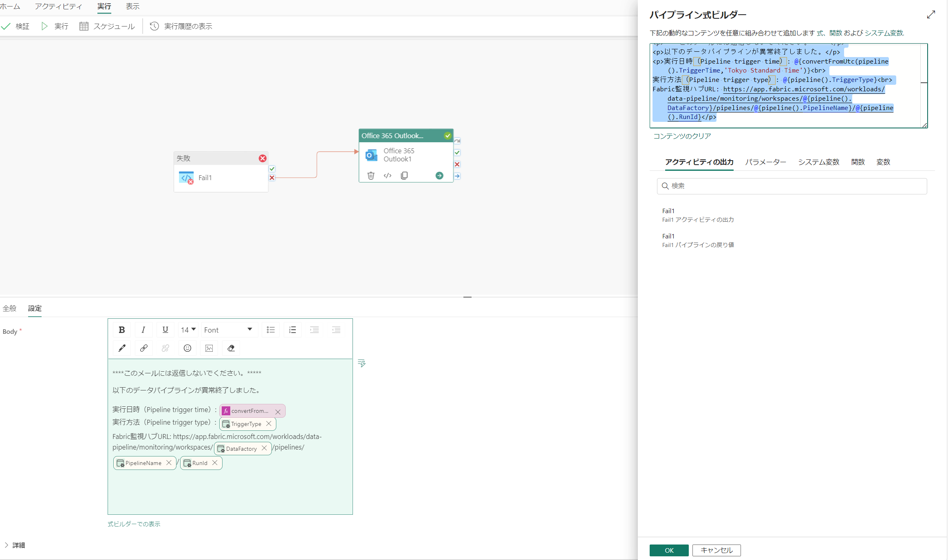Click the 検索 search field

tap(791, 186)
